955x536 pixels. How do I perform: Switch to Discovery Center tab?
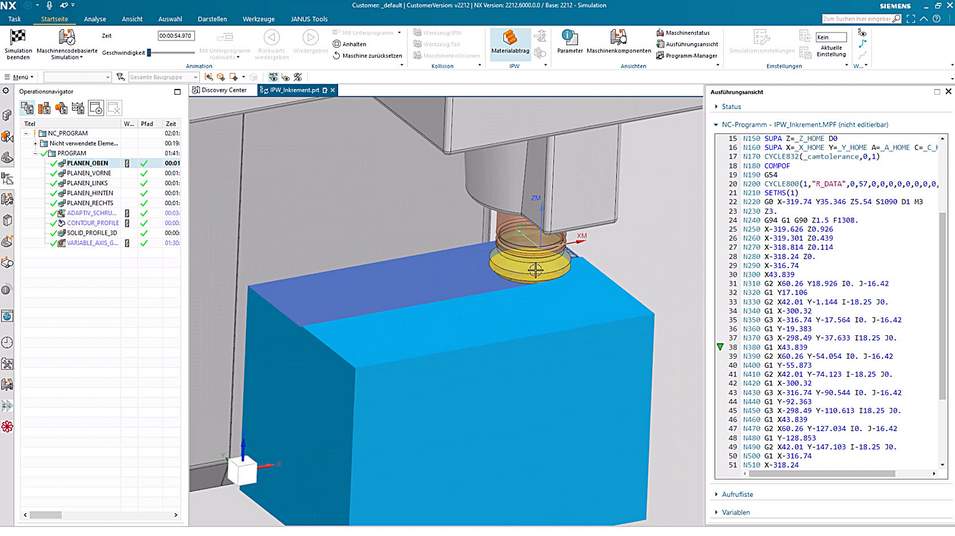220,90
